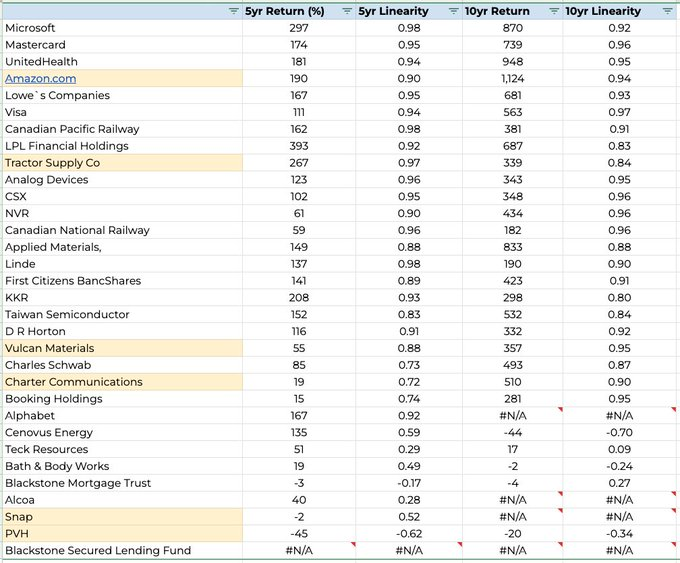Select Teck Resources 10yr linearity 0.09
Image resolution: width=680 pixels, height=563 pixels.
click(619, 449)
